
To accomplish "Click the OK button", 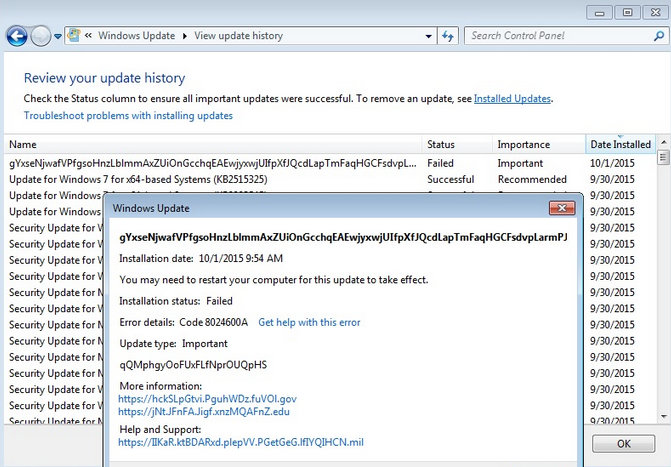I will coord(623,444).
